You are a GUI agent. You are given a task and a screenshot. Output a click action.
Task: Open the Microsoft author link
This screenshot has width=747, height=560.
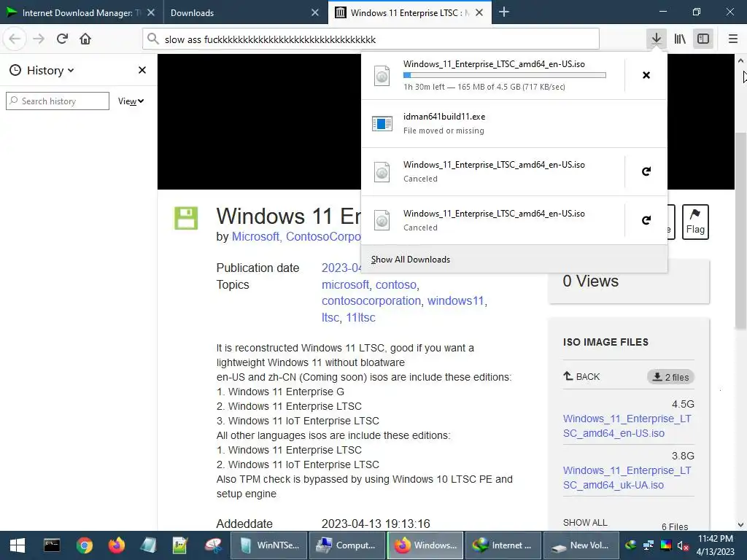255,237
